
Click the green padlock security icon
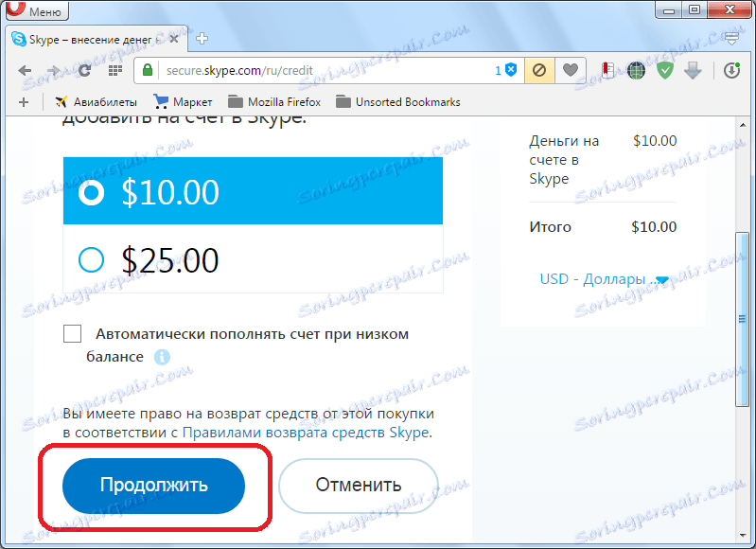pyautogui.click(x=148, y=70)
